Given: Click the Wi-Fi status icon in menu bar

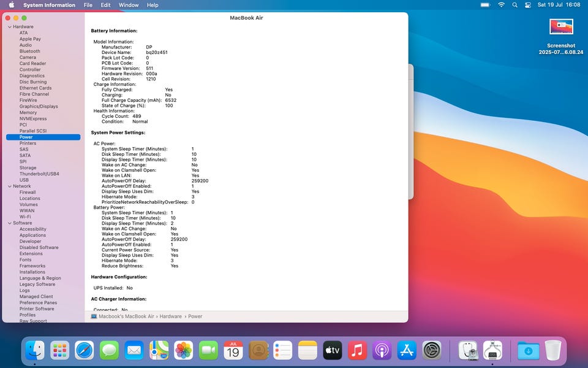Looking at the screenshot, I should tap(501, 5).
